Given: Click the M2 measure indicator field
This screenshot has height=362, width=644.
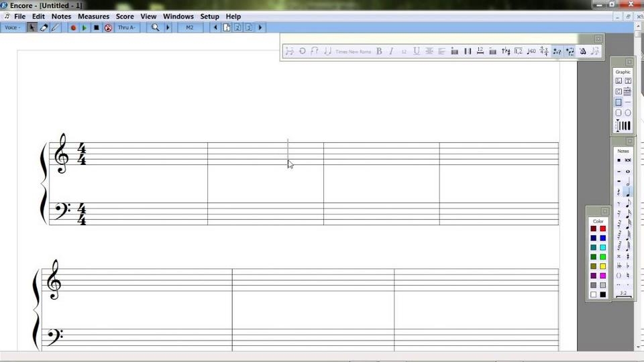Looking at the screenshot, I should pyautogui.click(x=189, y=27).
